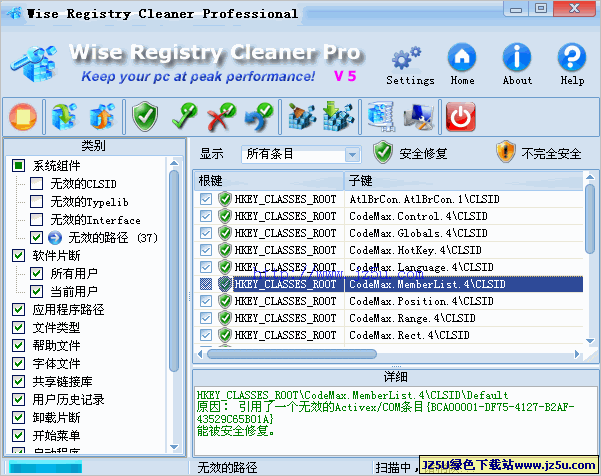
Task: Select the 用户历史记录 category
Action: [68, 400]
